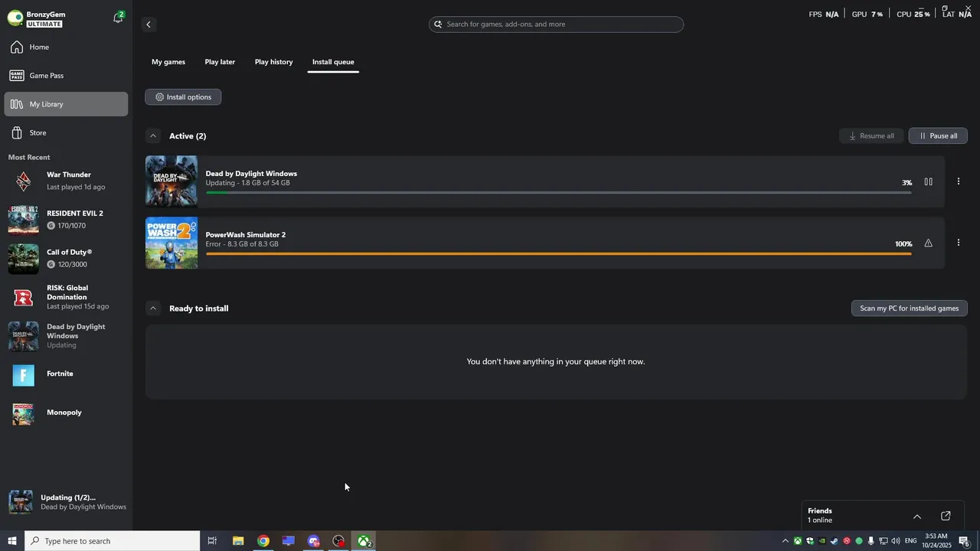
Task: Open Game Pass in the sidebar
Action: click(66, 76)
